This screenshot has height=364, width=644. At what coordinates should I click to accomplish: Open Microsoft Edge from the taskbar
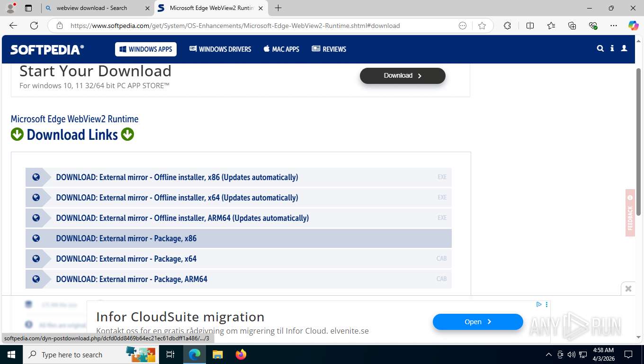tap(194, 355)
